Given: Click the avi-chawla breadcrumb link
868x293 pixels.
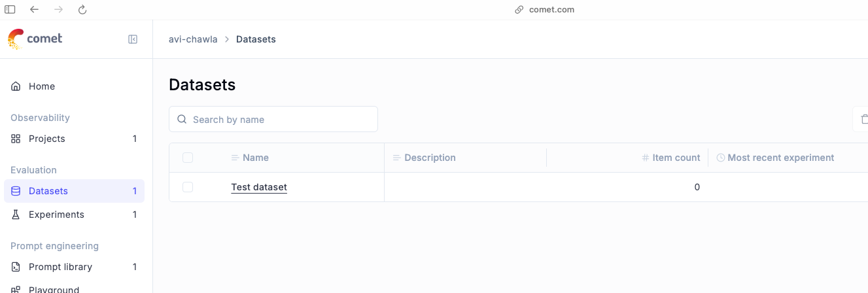Looking at the screenshot, I should point(193,39).
